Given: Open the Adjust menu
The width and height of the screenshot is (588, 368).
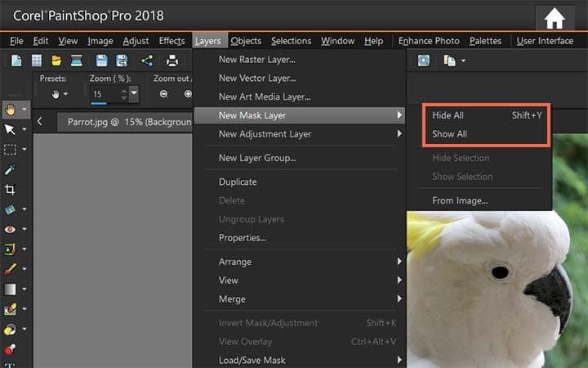Looking at the screenshot, I should (x=136, y=41).
